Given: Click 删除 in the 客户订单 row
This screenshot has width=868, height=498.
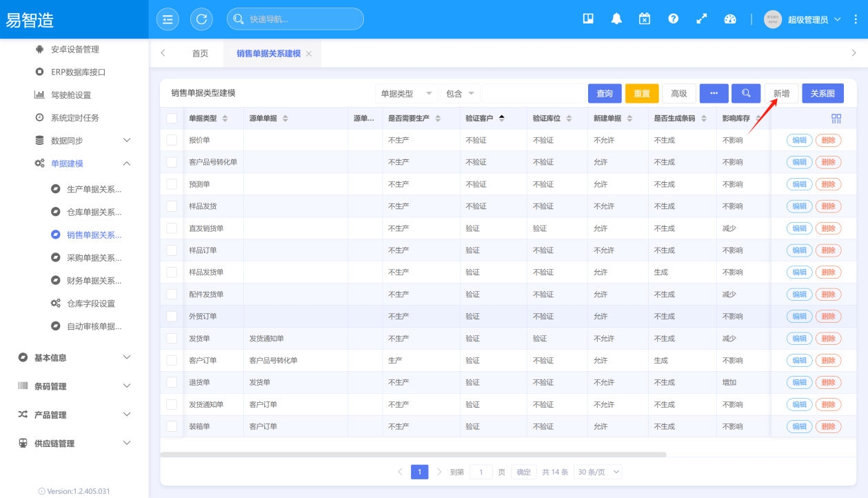Looking at the screenshot, I should [x=829, y=361].
